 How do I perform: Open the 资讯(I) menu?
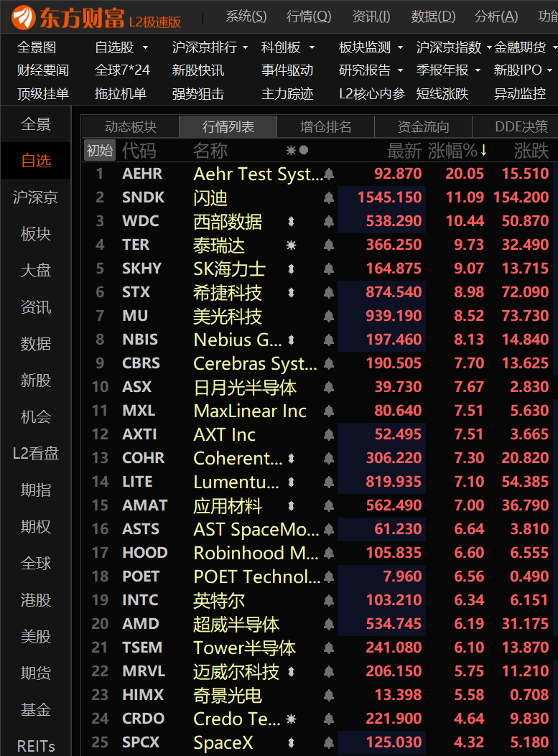click(x=371, y=17)
